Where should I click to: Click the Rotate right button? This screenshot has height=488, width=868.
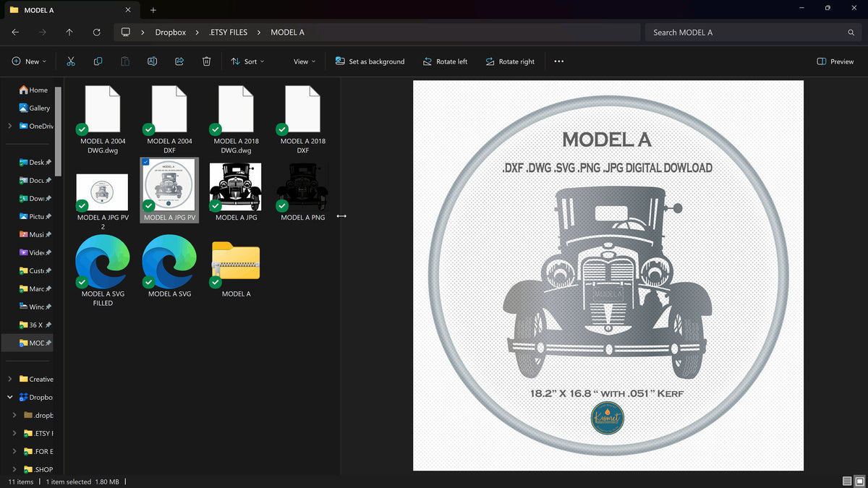[510, 61]
